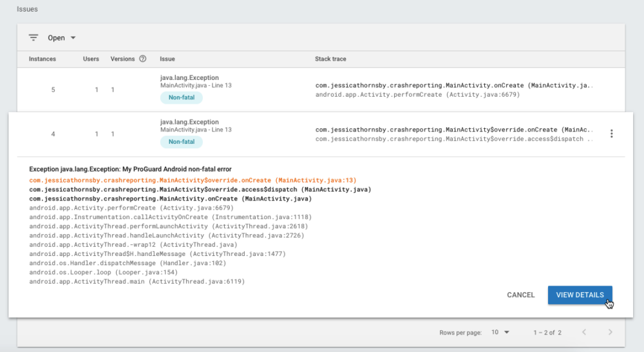Screen dimensions: 644x352
Task: Expand the rows per page dropdown
Action: pyautogui.click(x=500, y=332)
